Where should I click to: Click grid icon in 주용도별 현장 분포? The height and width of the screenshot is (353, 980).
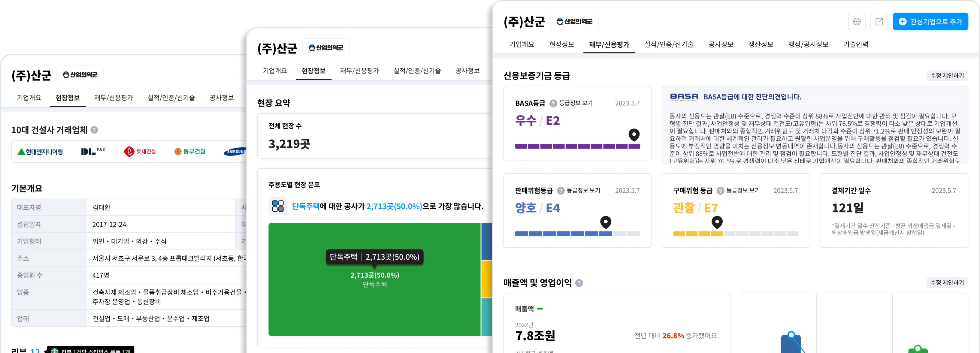pos(278,206)
